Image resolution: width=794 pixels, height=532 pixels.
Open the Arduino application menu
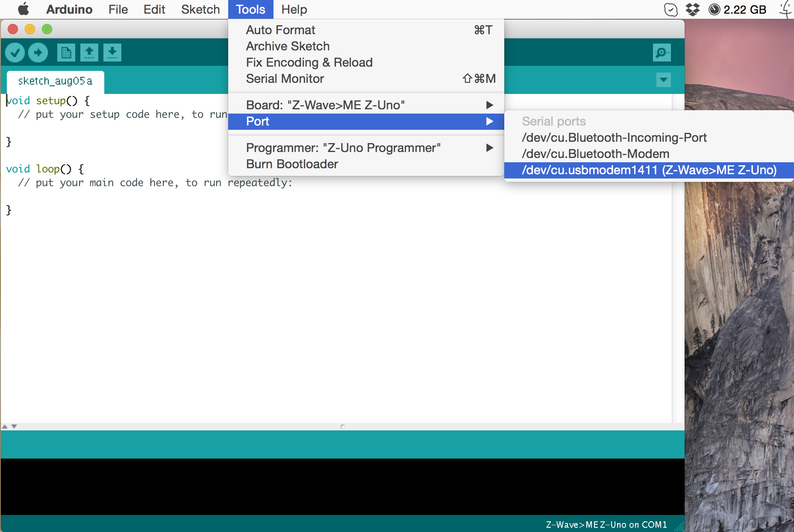(69, 9)
